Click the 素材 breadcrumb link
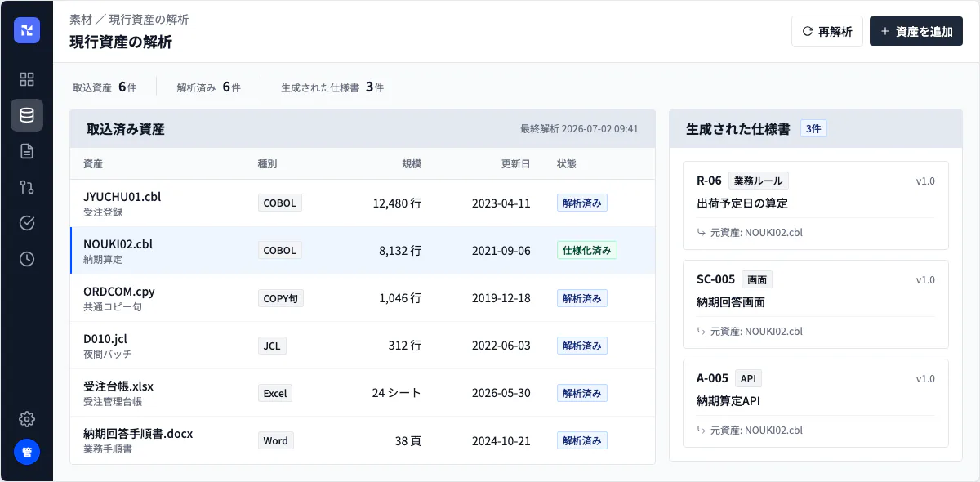The height and width of the screenshot is (482, 980). pos(81,19)
